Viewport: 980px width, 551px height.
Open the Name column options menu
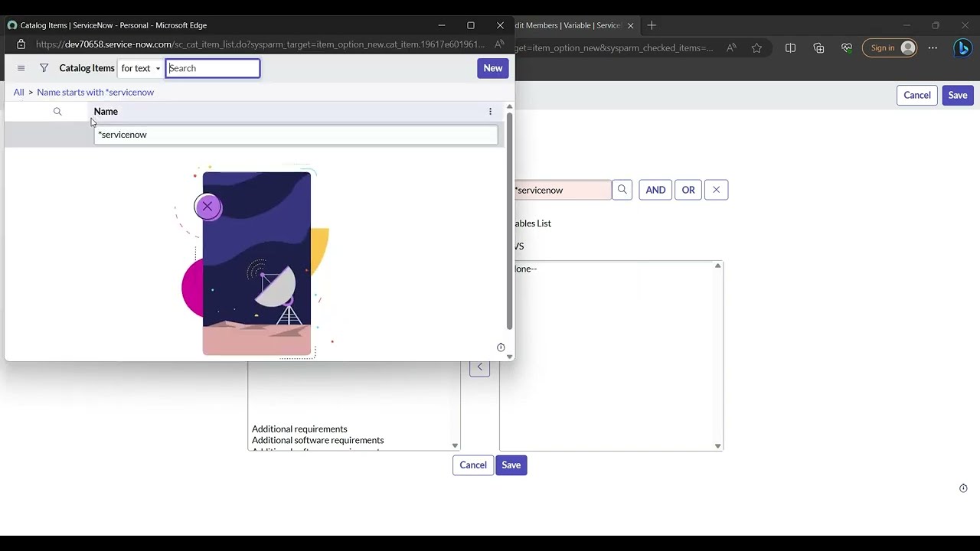click(491, 112)
